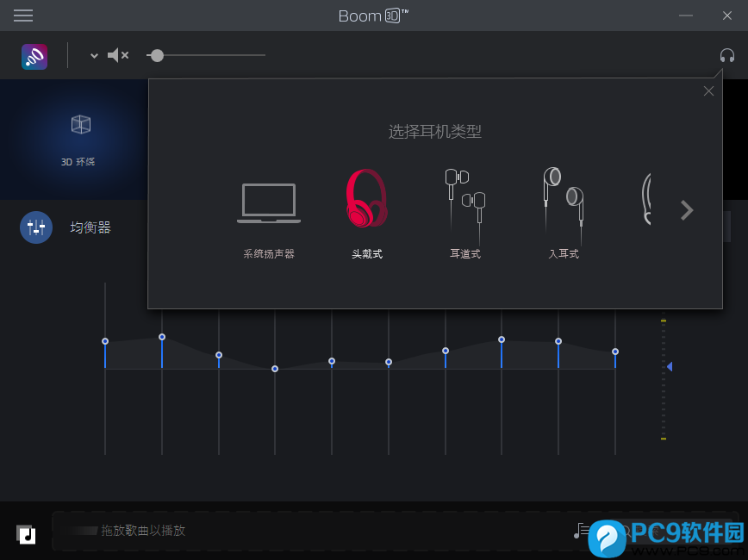The image size is (748, 560).
Task: Click the Boom 3D app logo icon
Action: coord(34,56)
